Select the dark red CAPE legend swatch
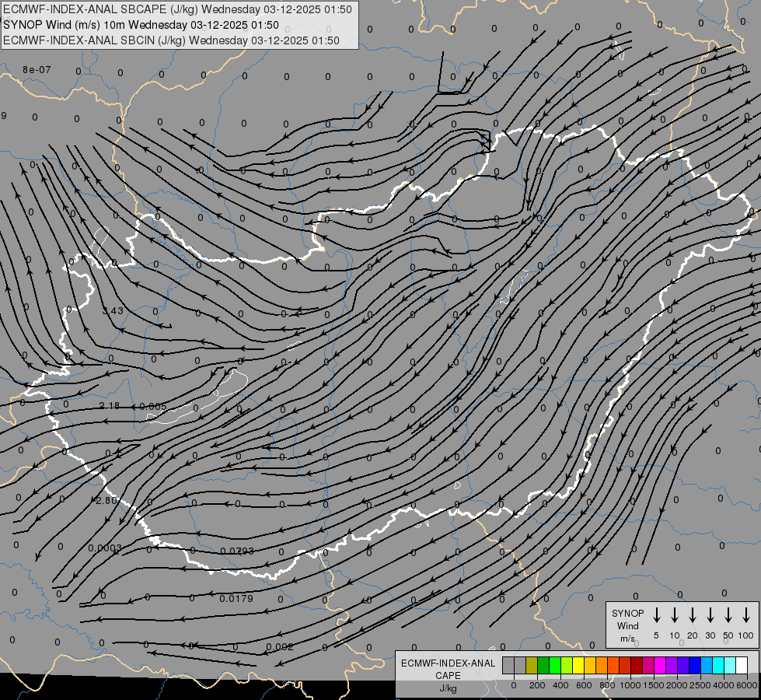The width and height of the screenshot is (761, 700). click(x=637, y=665)
